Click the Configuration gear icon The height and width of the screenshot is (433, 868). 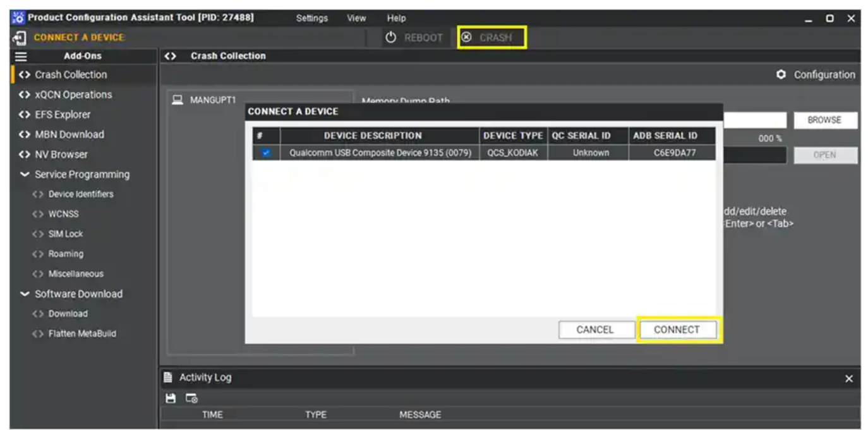click(781, 75)
